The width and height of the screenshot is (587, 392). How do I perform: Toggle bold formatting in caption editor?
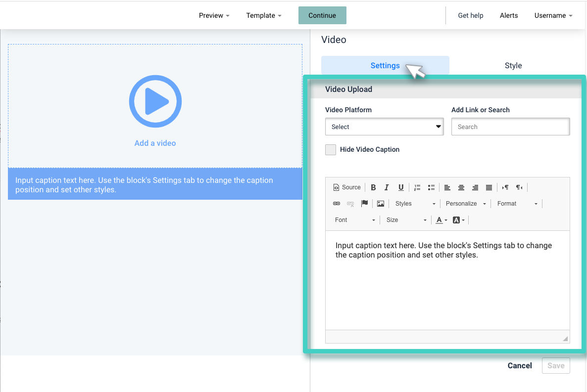373,187
